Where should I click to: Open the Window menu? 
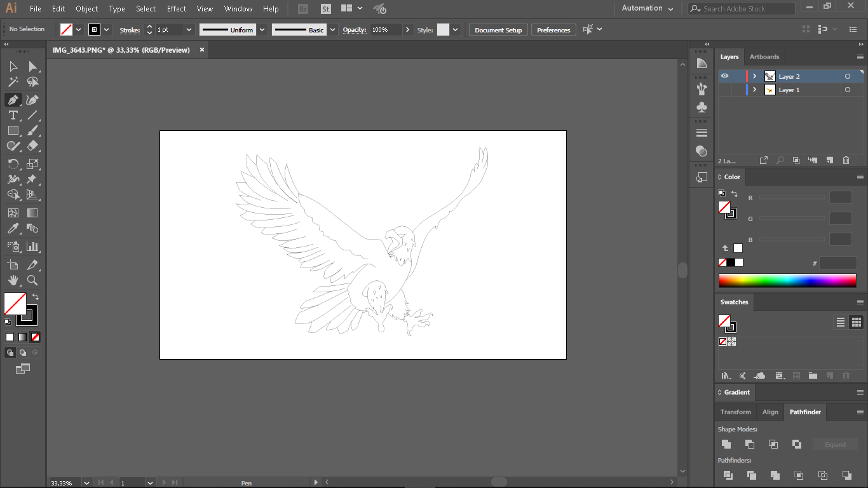(x=238, y=9)
